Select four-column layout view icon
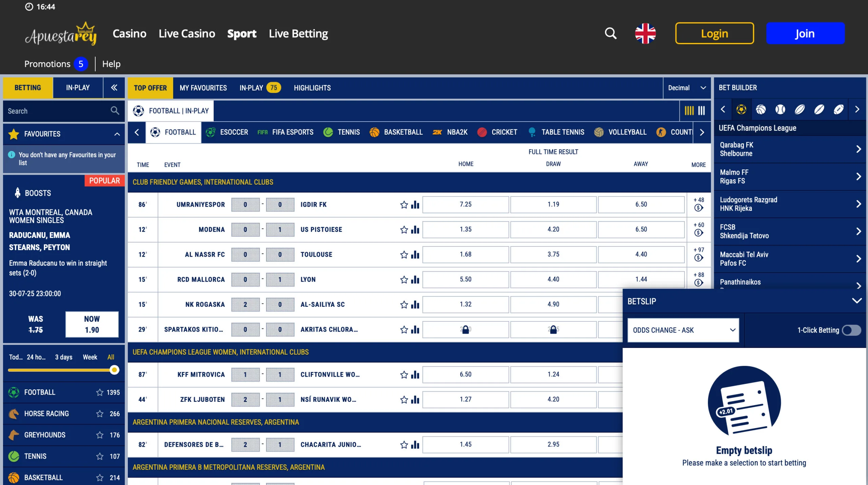 [689, 111]
